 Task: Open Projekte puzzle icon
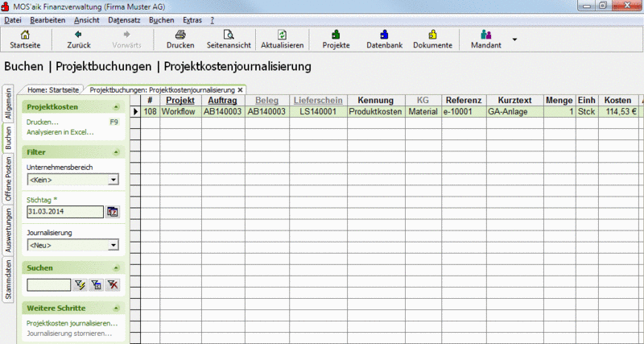click(x=336, y=35)
